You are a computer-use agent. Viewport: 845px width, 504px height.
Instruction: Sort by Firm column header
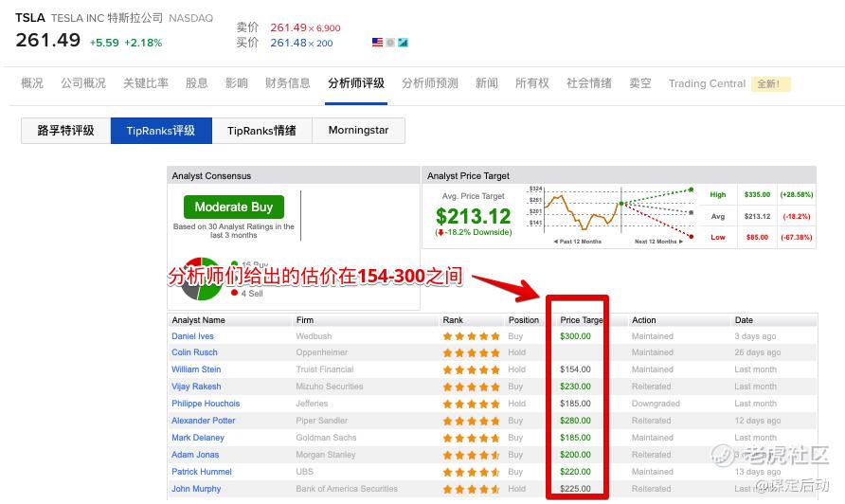pyautogui.click(x=304, y=320)
